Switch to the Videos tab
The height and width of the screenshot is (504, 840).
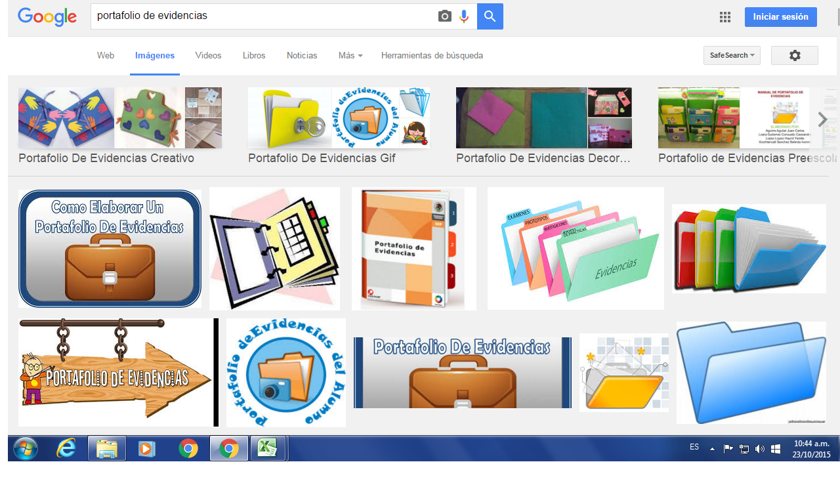[x=209, y=56]
